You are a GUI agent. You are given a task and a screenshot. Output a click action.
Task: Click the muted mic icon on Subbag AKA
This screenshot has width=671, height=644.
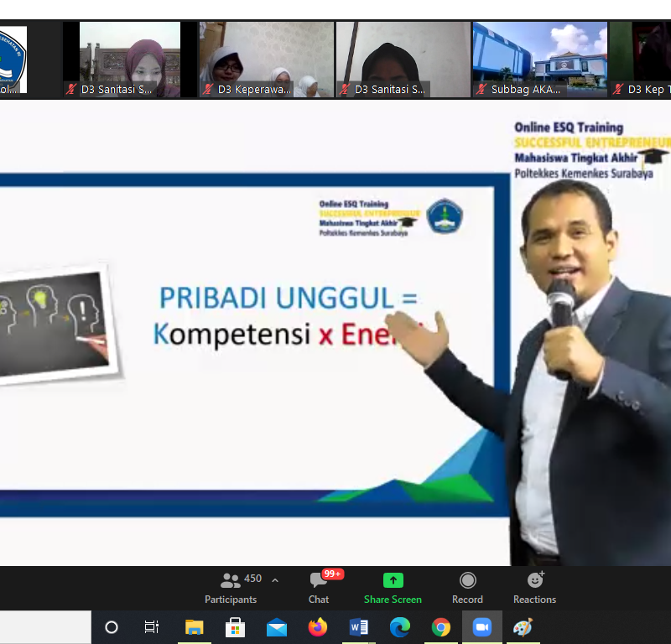481,89
